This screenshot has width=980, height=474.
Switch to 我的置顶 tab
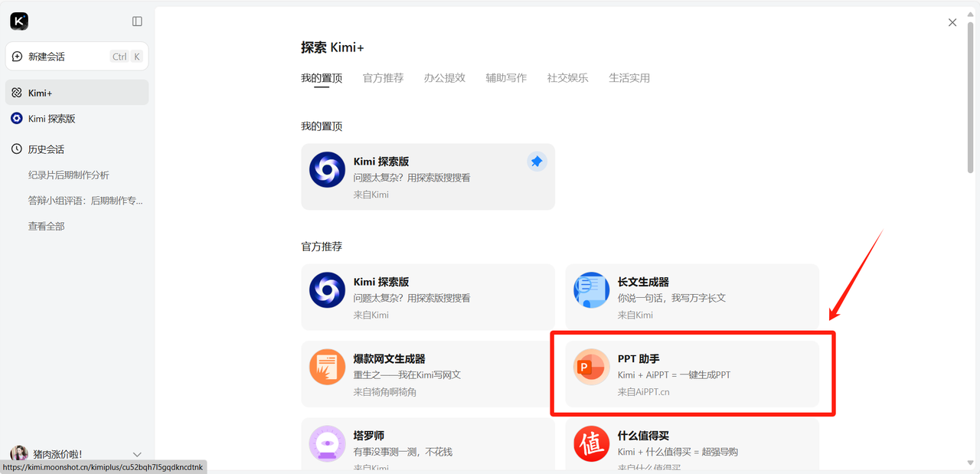pos(322,78)
